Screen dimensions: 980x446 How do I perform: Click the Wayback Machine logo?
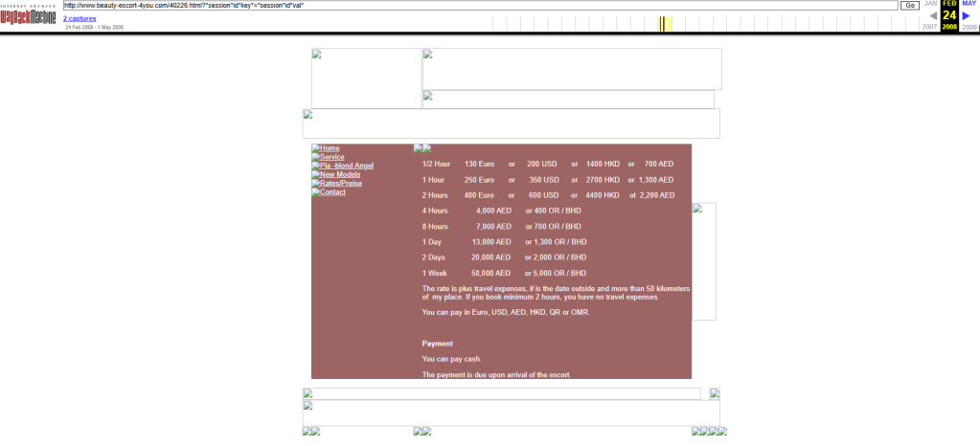(x=30, y=16)
